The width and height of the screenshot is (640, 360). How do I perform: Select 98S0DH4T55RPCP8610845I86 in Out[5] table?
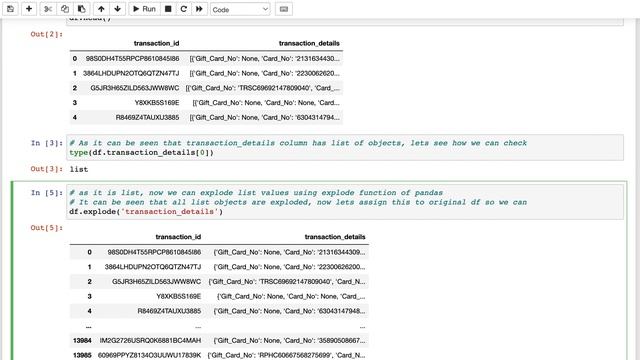pyautogui.click(x=154, y=252)
